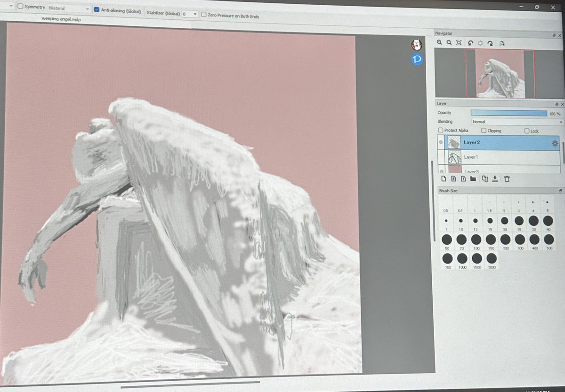Image resolution: width=565 pixels, height=392 pixels.
Task: Choose brush size 100
Action: pos(476,242)
